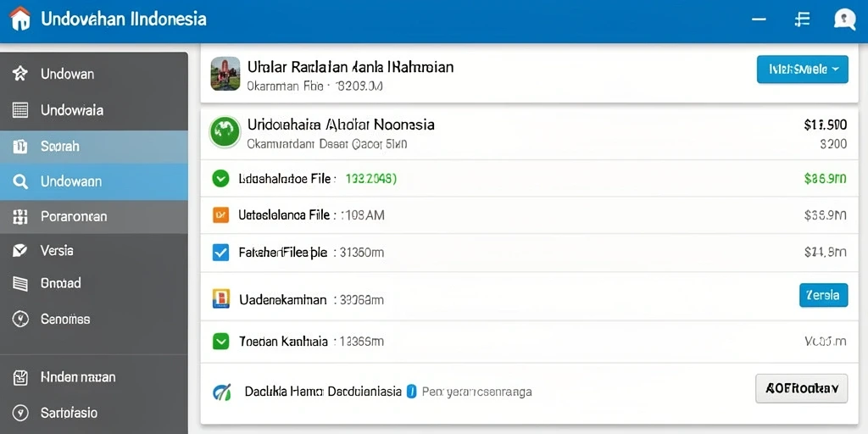Toggle the blue checkbox on FakaherFileaple row
This screenshot has width=868, height=434.
coord(220,253)
